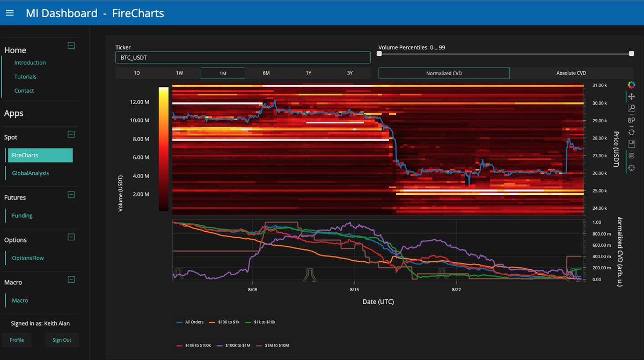Toggle $100k to $1M legend entry
The width and height of the screenshot is (644, 360).
tap(233, 346)
